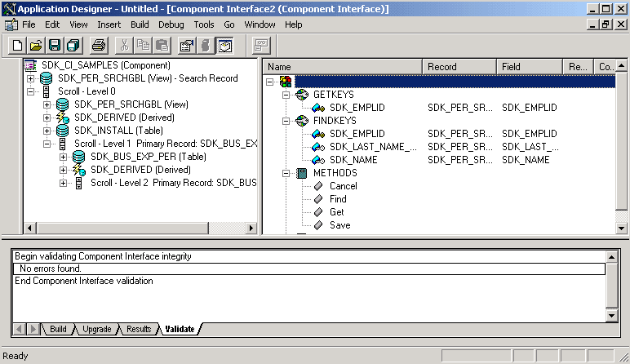
Task: Expand the SDK_INSTALL (Table) node
Action: [47, 131]
